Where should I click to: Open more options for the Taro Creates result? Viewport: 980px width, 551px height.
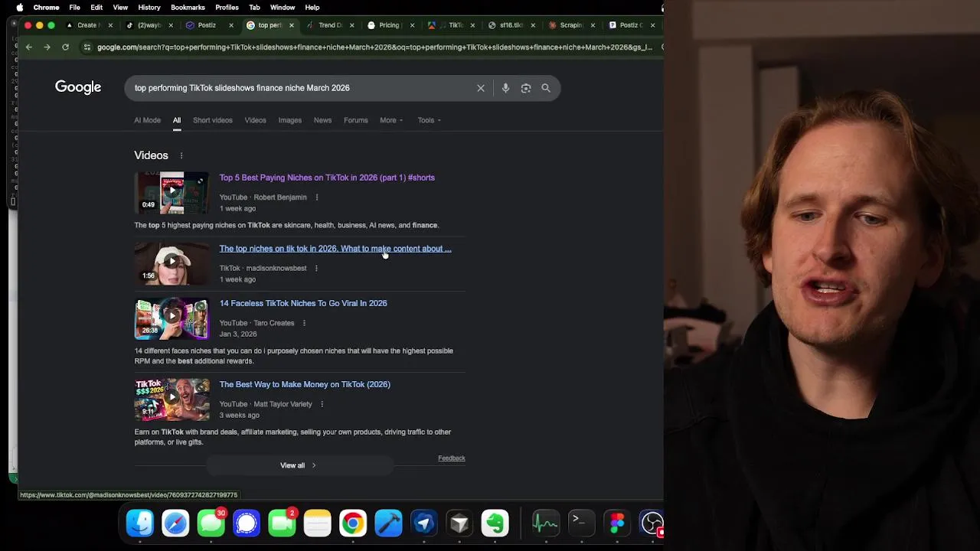pyautogui.click(x=304, y=323)
